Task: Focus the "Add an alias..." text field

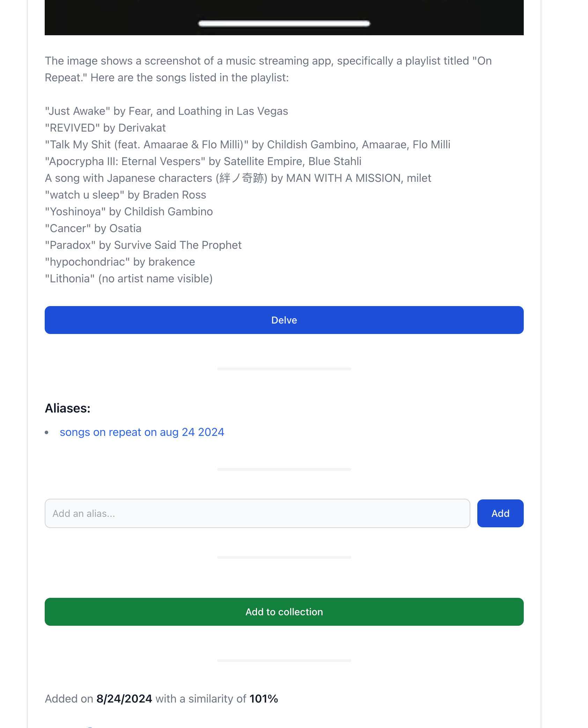Action: coord(257,513)
